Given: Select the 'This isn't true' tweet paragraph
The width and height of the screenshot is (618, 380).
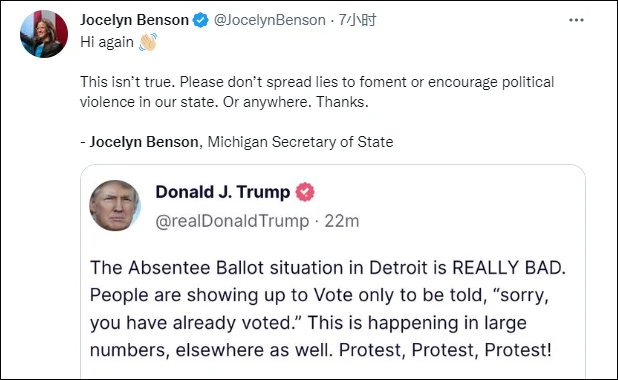Looking at the screenshot, I should (317, 92).
